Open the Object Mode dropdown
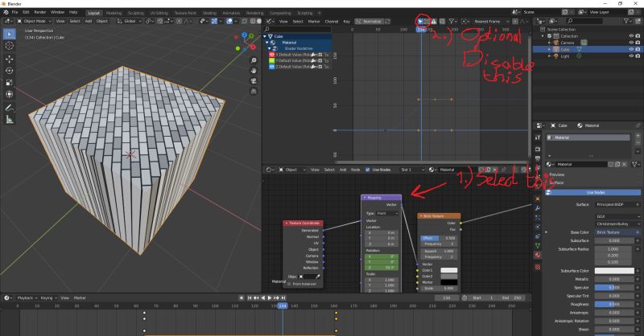 click(35, 21)
